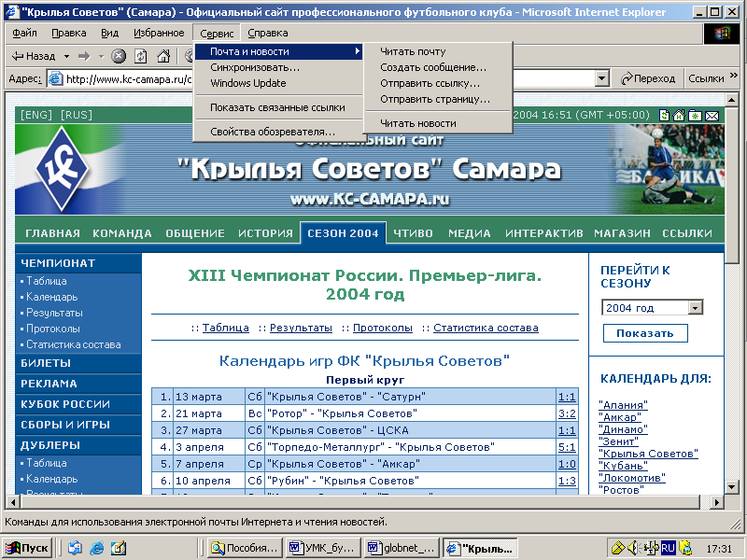
Task: Click the set-as-homepage house icon in site header
Action: pyautogui.click(x=680, y=115)
